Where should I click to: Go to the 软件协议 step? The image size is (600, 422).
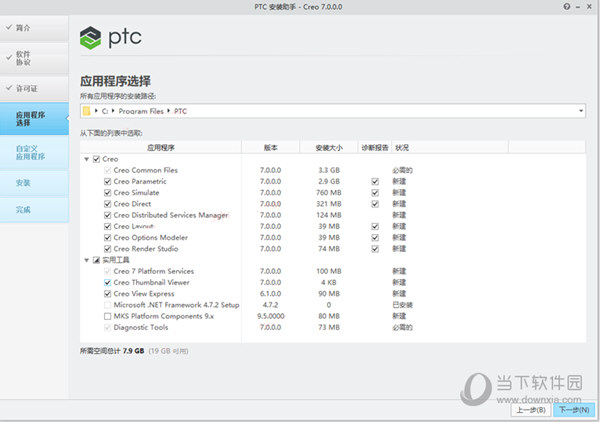coord(34,58)
